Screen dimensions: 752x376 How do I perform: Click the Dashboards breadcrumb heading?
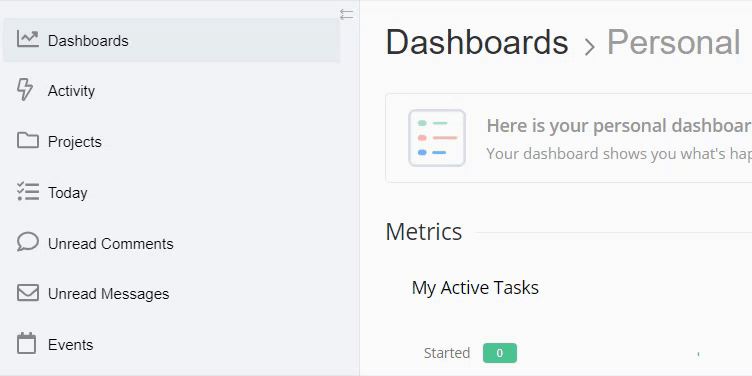tap(477, 42)
